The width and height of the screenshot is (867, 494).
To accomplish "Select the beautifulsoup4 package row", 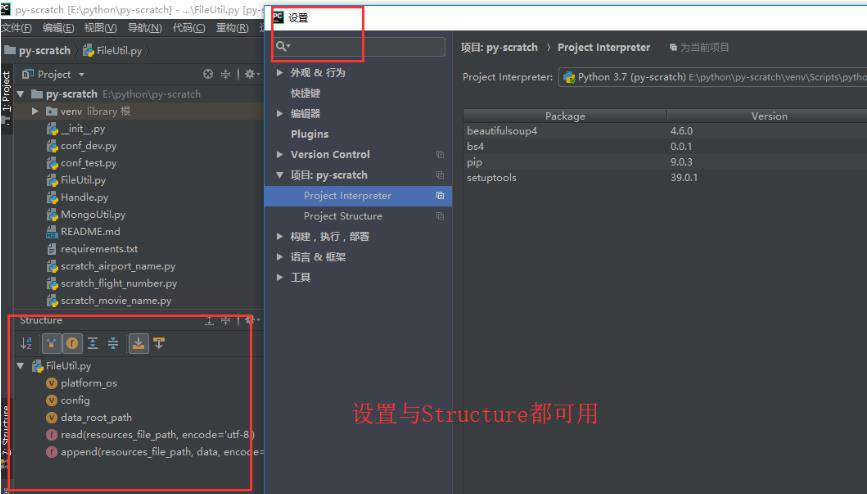I will pyautogui.click(x=665, y=131).
